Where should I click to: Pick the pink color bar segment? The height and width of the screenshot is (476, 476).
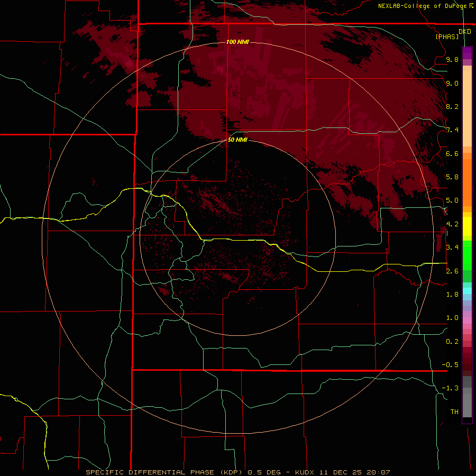467,321
